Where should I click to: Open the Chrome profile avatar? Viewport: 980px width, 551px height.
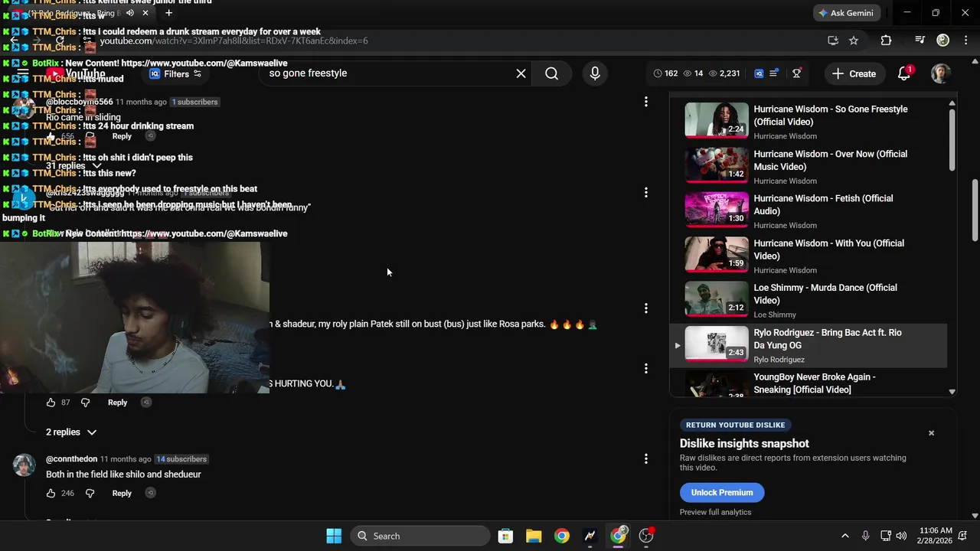[943, 41]
